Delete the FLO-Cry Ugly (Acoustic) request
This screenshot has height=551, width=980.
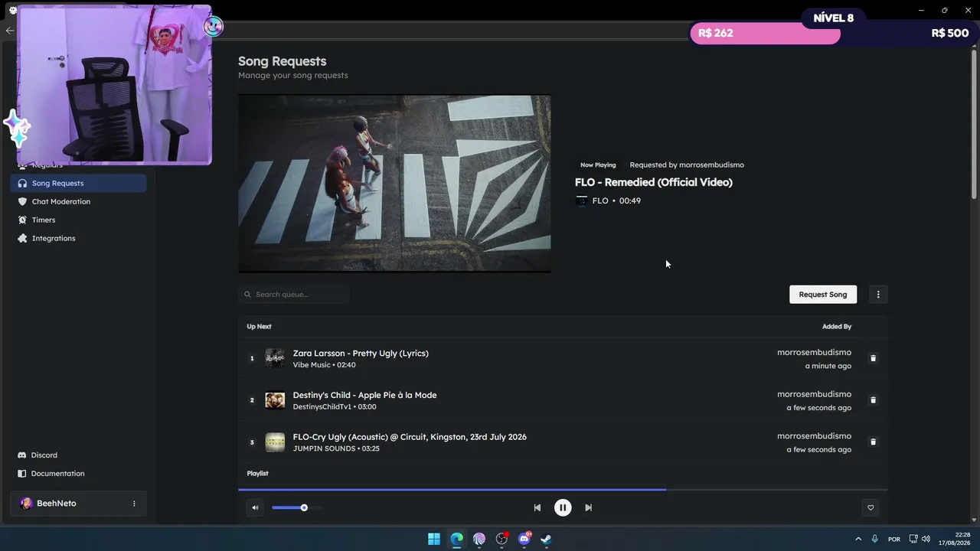pyautogui.click(x=873, y=442)
